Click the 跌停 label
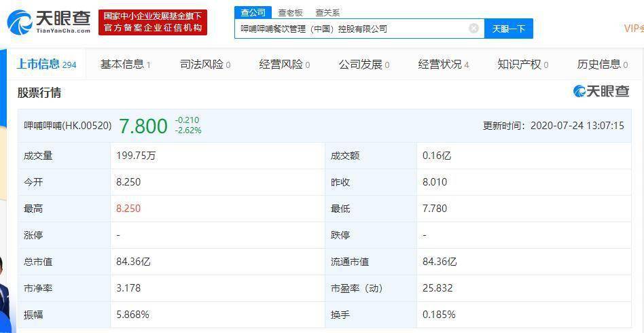The width and height of the screenshot is (644, 333). coord(340,235)
